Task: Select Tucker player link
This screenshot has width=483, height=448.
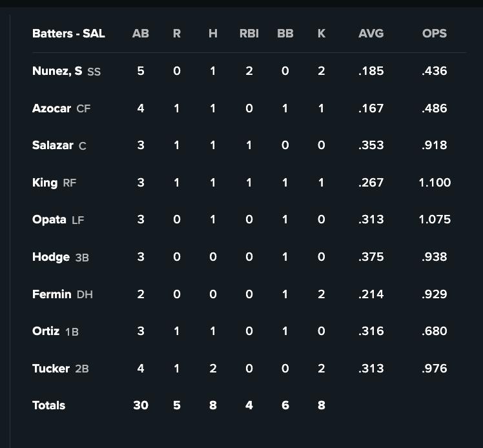Action: [x=50, y=369]
